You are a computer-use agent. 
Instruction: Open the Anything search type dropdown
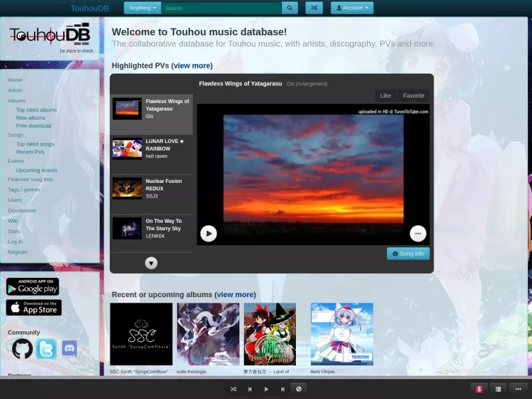(142, 8)
